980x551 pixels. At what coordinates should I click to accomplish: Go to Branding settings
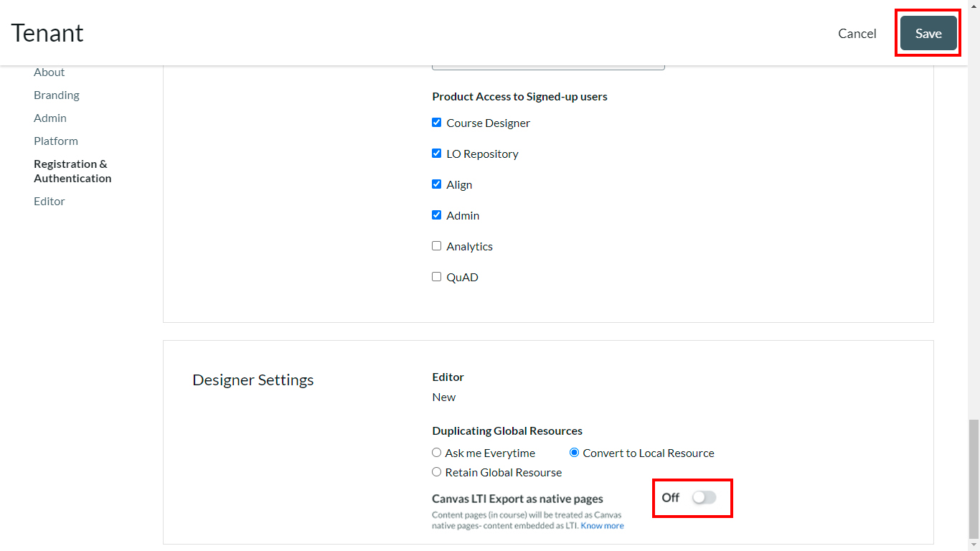point(57,95)
